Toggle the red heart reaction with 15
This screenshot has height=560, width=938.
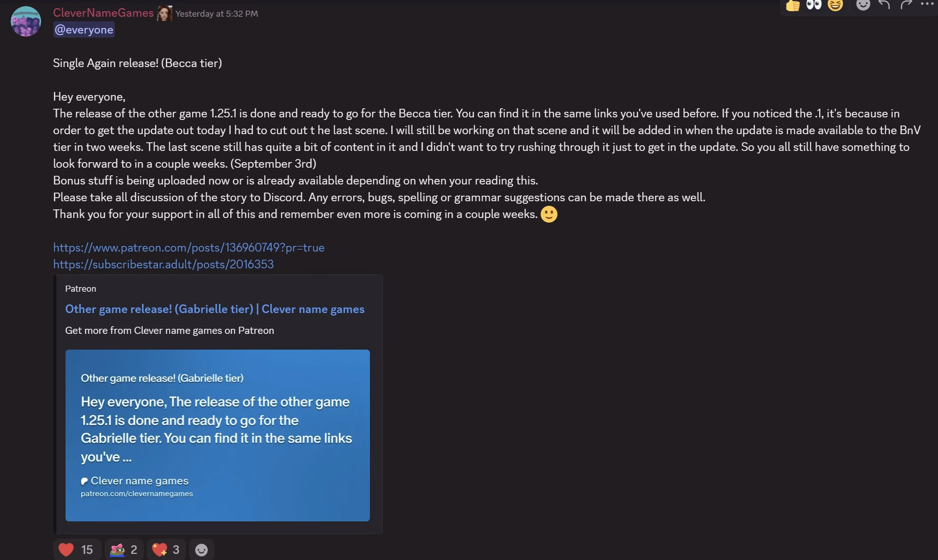tap(76, 549)
